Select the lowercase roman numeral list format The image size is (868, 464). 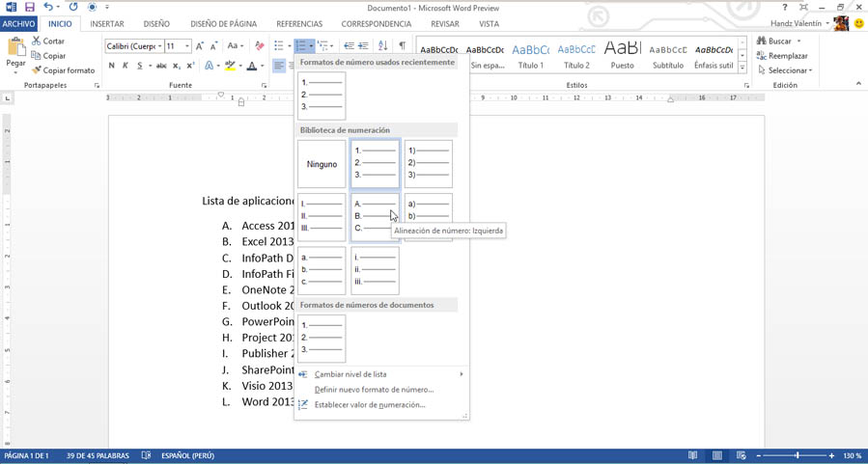(375, 270)
